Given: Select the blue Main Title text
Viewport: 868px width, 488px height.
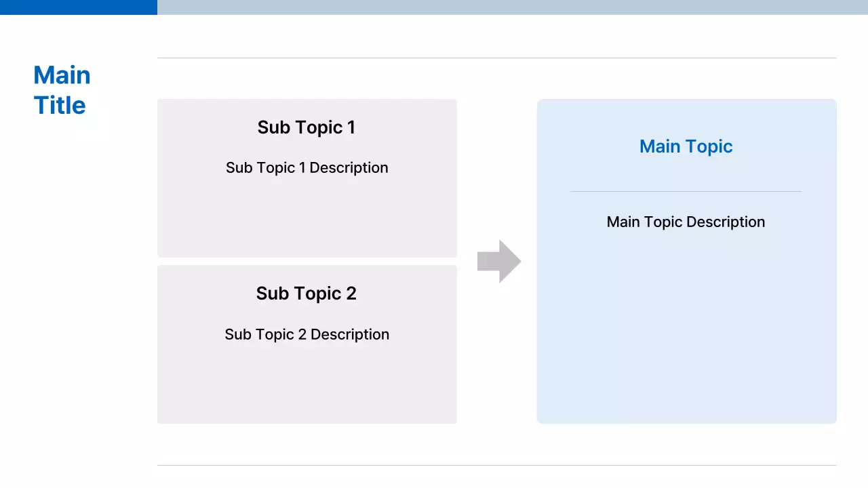Looking at the screenshot, I should 61,90.
